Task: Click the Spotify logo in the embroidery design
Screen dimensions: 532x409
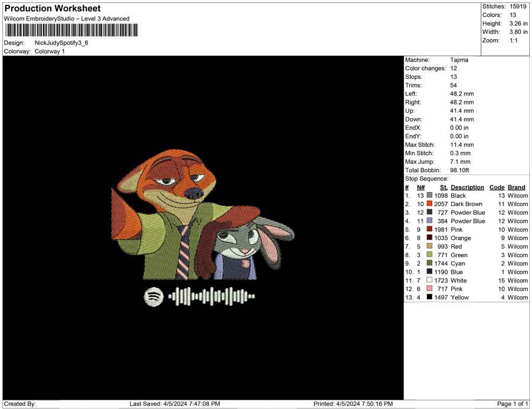Action: (154, 296)
